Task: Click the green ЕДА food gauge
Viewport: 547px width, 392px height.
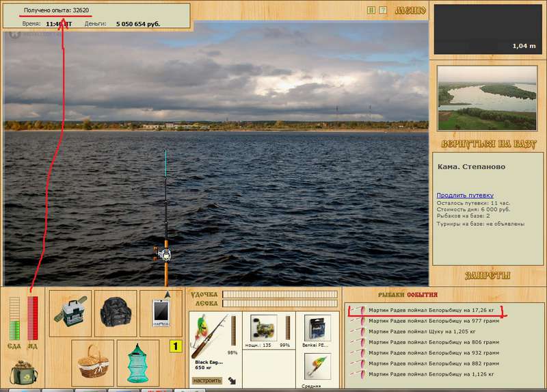Action: coord(14,318)
